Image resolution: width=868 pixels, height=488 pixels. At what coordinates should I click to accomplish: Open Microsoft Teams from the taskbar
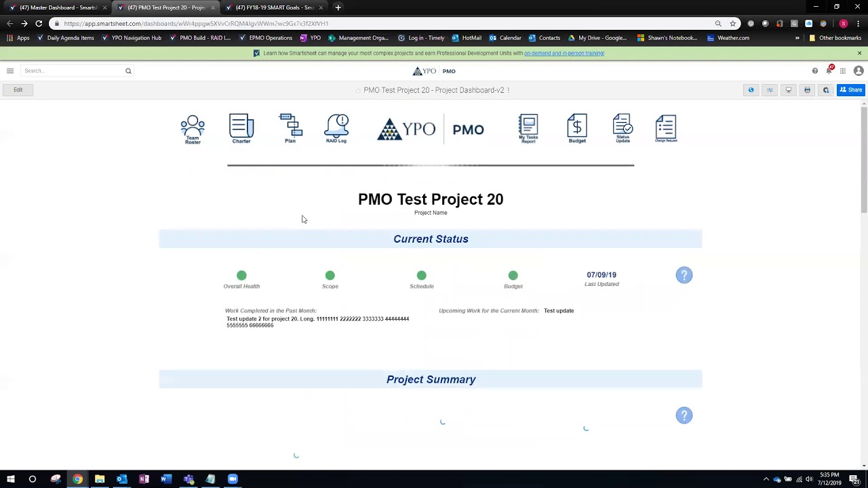(x=189, y=479)
